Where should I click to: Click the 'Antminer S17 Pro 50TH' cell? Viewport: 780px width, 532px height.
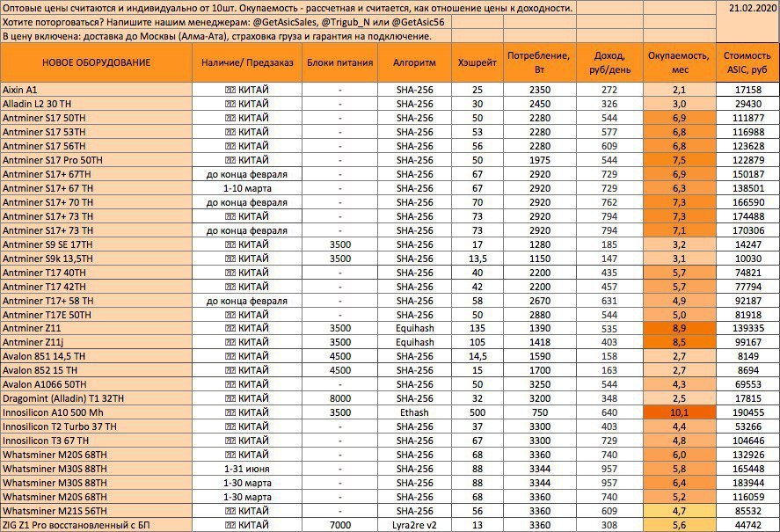[x=96, y=160]
